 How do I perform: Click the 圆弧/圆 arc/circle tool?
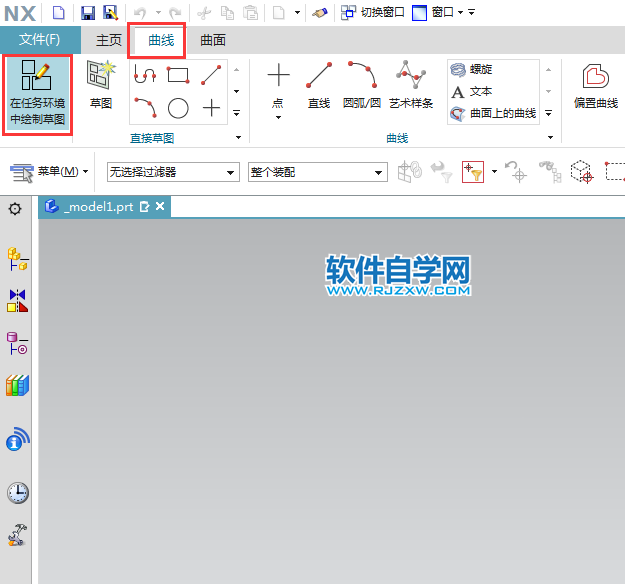point(362,86)
